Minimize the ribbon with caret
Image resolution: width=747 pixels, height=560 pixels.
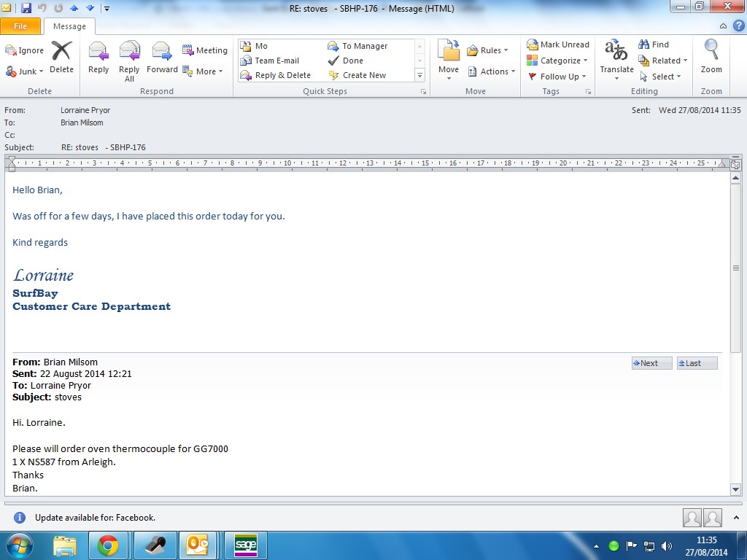723,26
